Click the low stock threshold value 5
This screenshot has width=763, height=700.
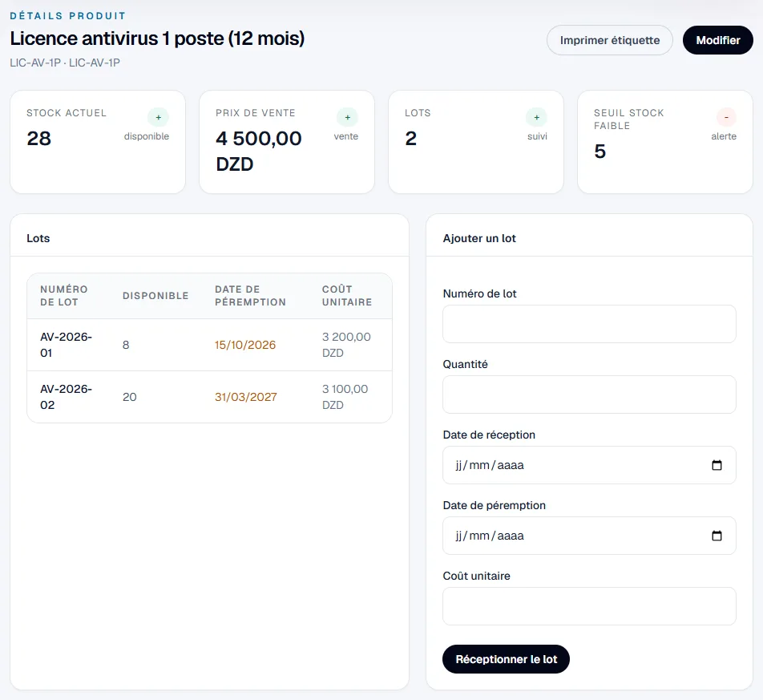tap(600, 152)
